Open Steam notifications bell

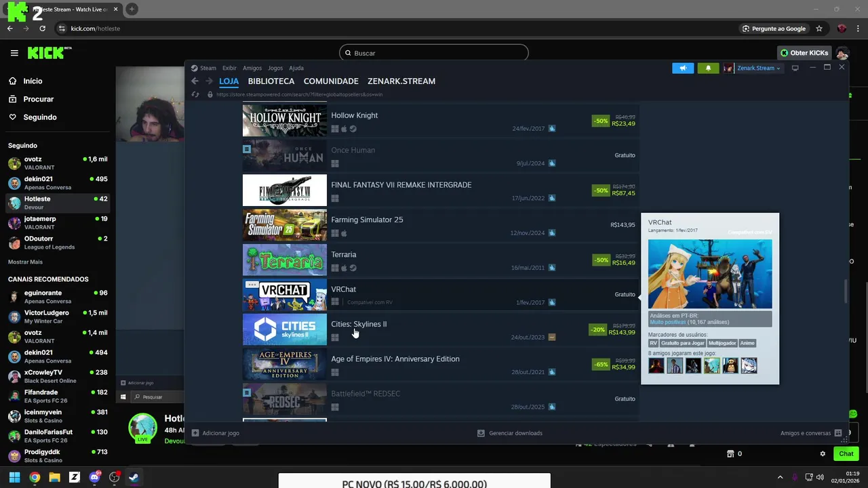pyautogui.click(x=708, y=68)
